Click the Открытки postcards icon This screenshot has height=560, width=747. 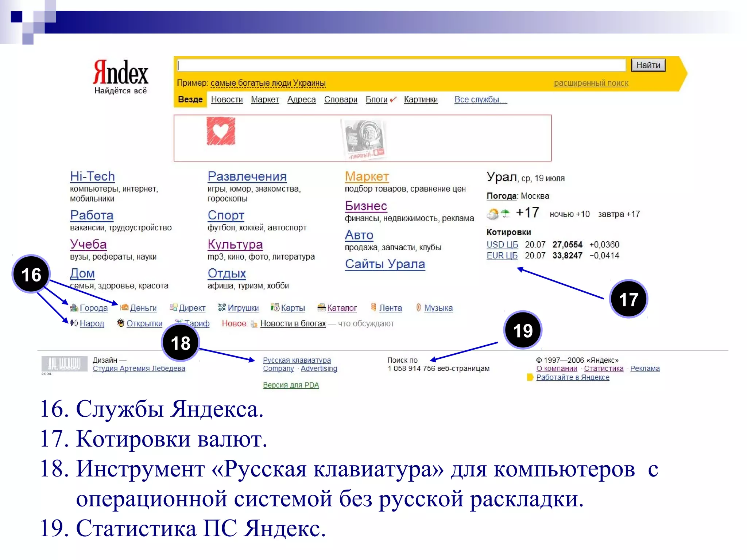(x=121, y=323)
